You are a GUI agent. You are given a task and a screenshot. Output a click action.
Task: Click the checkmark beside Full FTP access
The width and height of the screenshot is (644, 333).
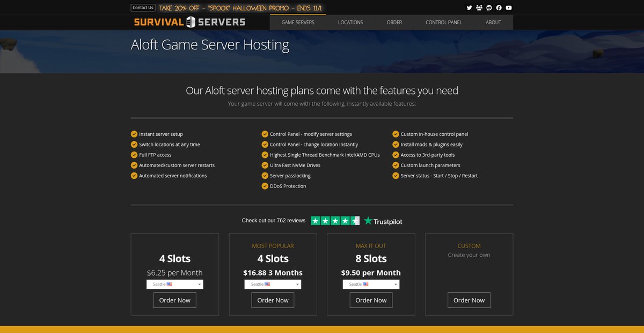[x=134, y=155]
